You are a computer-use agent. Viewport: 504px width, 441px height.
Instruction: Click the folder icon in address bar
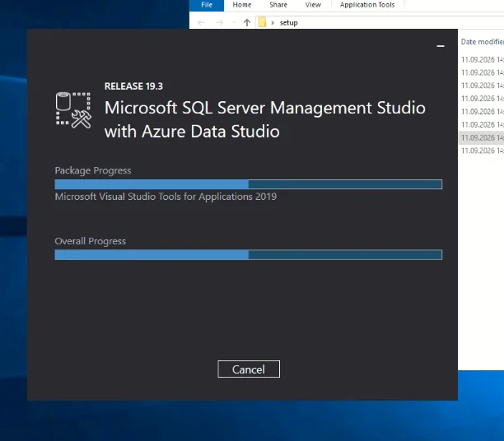point(262,22)
